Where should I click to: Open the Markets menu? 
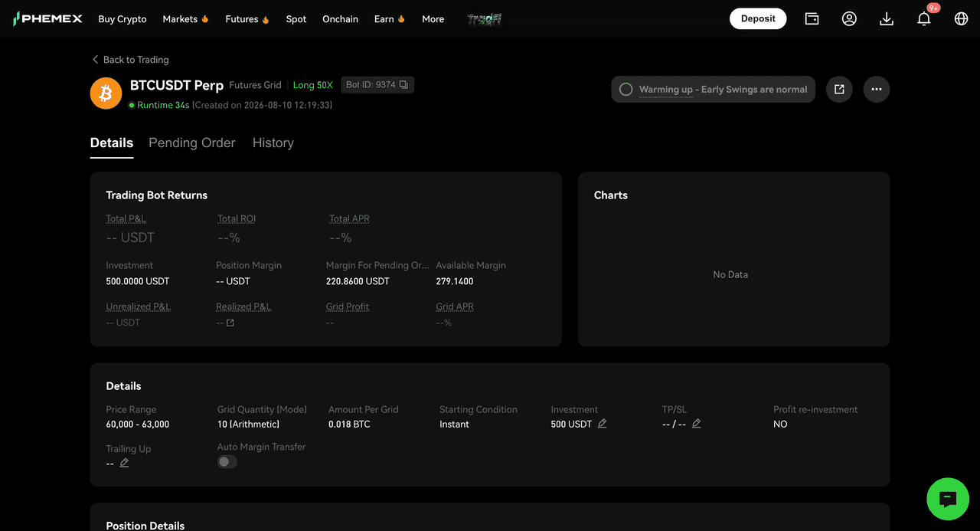pos(186,19)
